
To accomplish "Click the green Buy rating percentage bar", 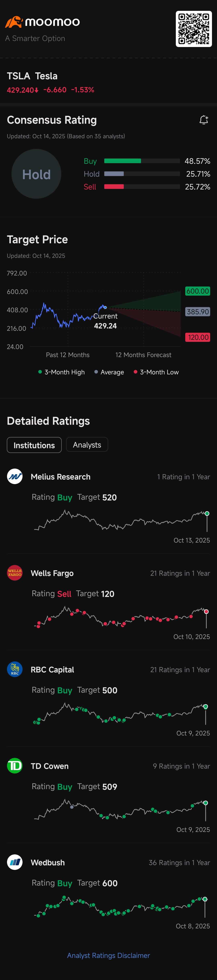I will click(x=123, y=161).
